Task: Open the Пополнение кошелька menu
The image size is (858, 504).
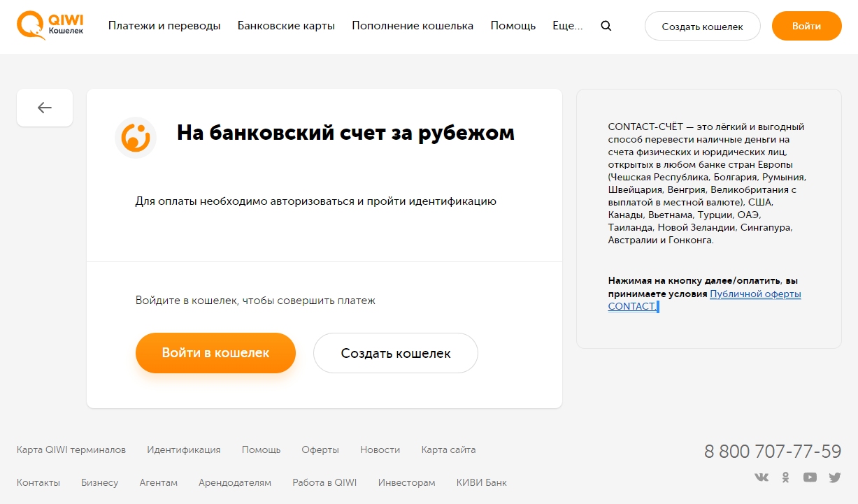Action: [x=413, y=26]
